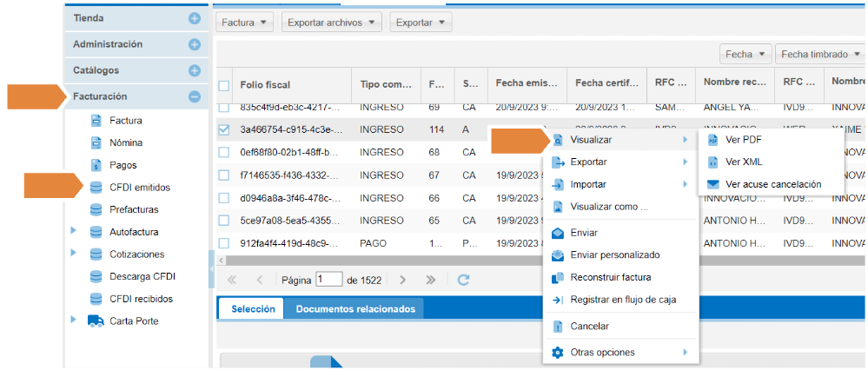Collapse the Facturación sidebar section
Viewport: 868px width, 370px height.
click(195, 97)
